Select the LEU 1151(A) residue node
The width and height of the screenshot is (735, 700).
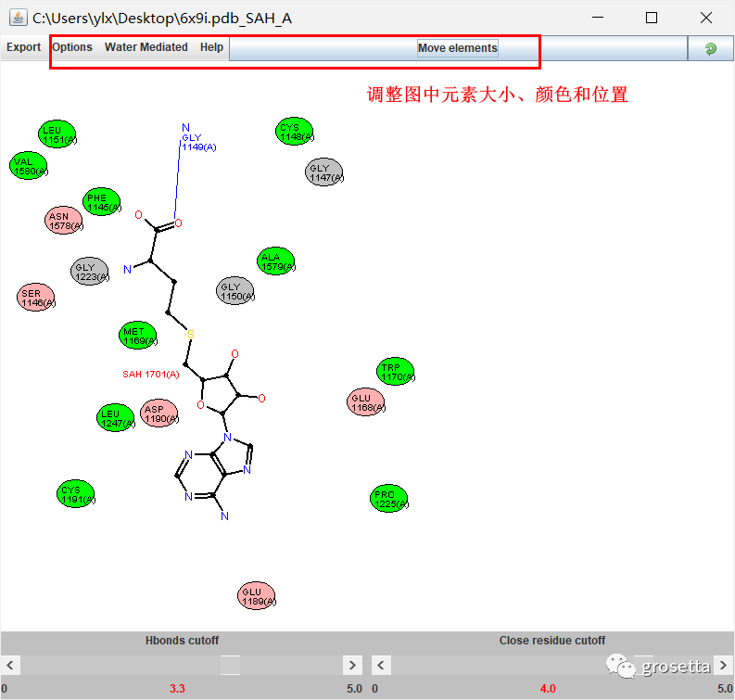click(x=57, y=134)
